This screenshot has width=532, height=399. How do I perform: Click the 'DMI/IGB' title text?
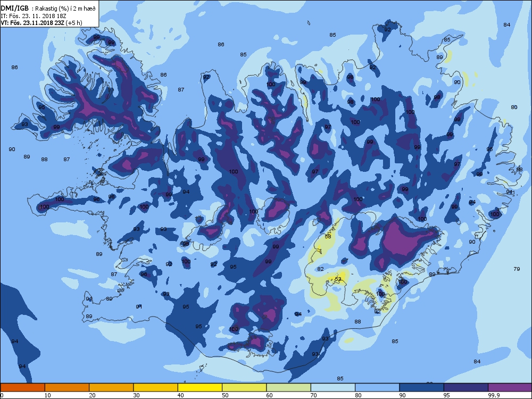(14, 9)
